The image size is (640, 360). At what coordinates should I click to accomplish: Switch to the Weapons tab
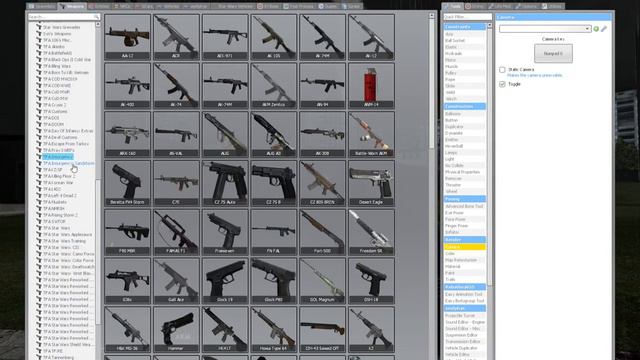(x=72, y=7)
